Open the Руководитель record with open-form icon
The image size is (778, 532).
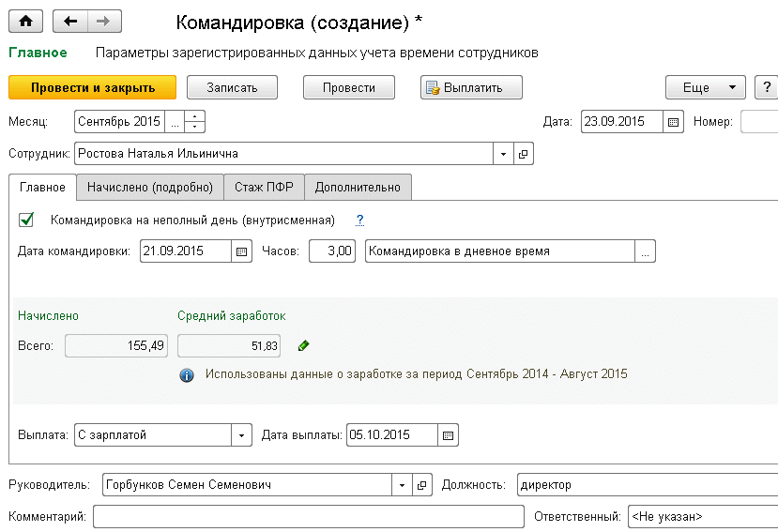[421, 485]
